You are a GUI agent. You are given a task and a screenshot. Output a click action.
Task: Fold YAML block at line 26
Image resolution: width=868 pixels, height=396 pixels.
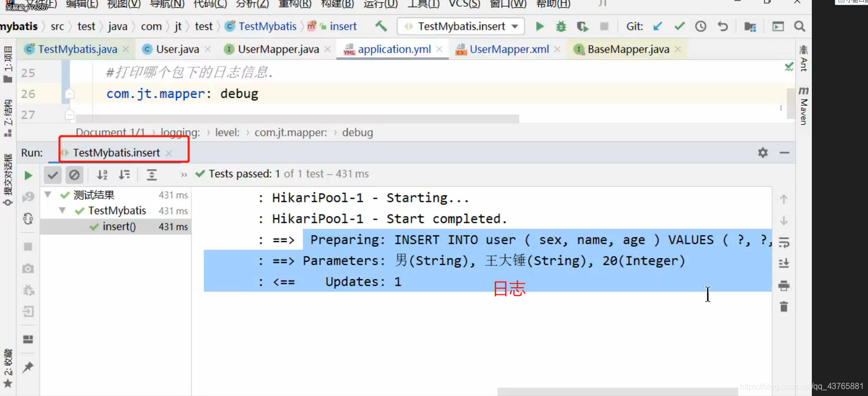pyautogui.click(x=69, y=94)
